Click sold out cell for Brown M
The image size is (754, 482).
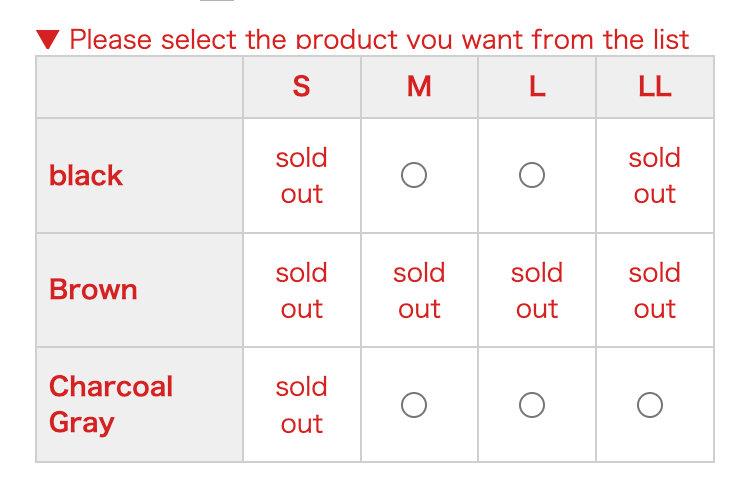pos(419,290)
